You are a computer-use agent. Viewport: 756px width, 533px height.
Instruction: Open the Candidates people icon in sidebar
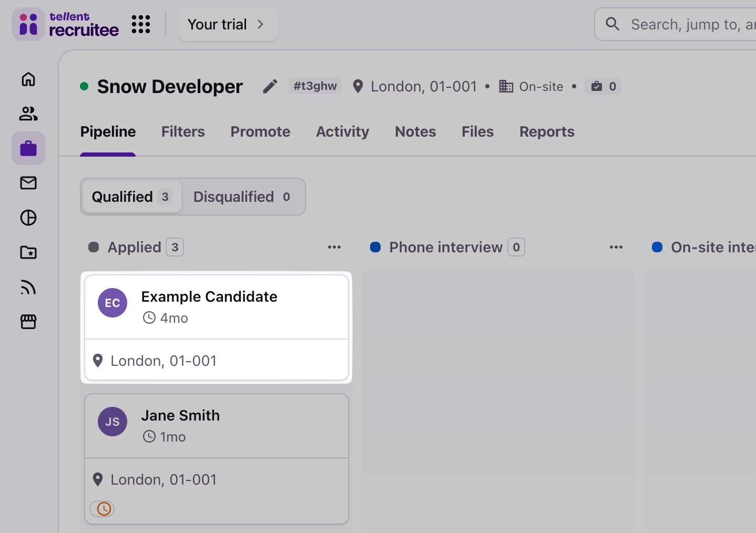tap(28, 114)
